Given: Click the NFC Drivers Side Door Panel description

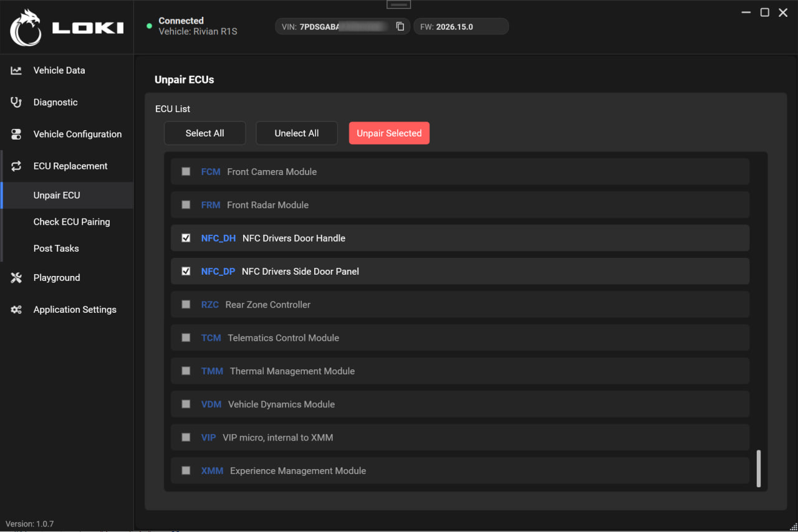Looking at the screenshot, I should coord(300,271).
